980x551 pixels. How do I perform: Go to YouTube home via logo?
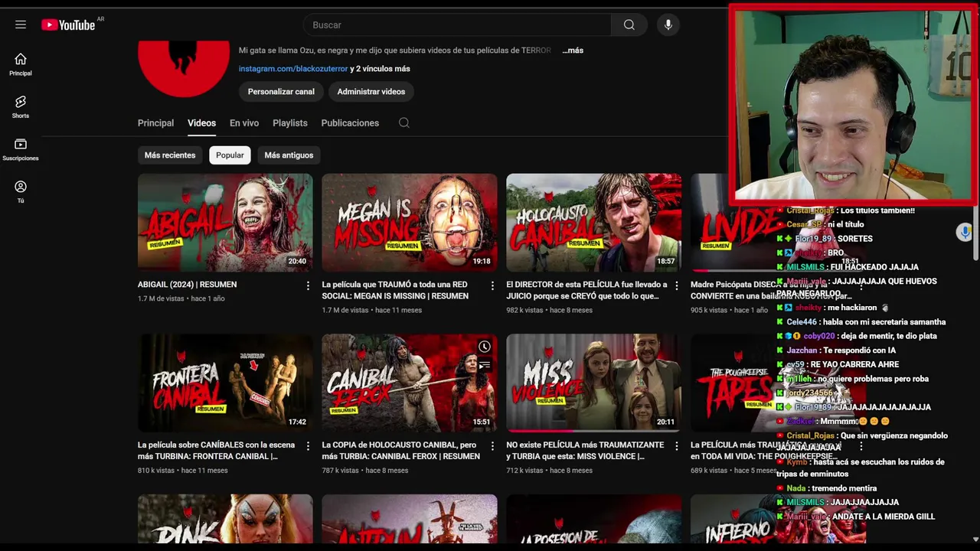click(69, 25)
